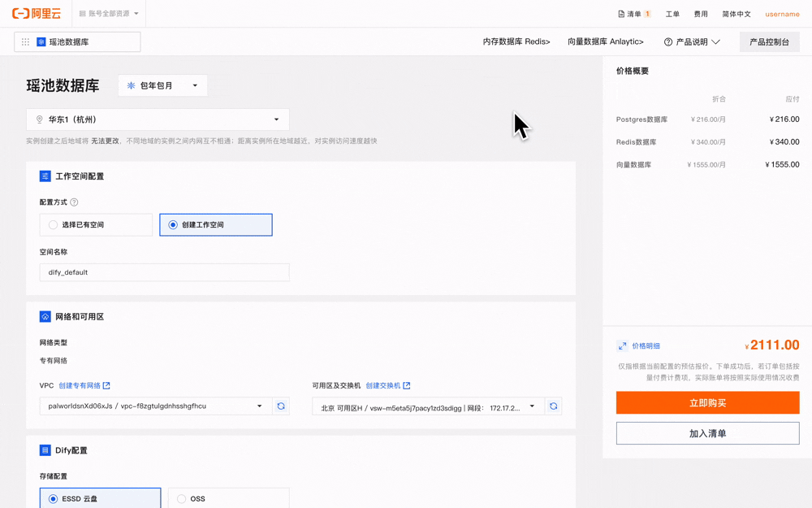Image resolution: width=812 pixels, height=508 pixels.
Task: Click 立即购买 orange button
Action: pyautogui.click(x=707, y=403)
